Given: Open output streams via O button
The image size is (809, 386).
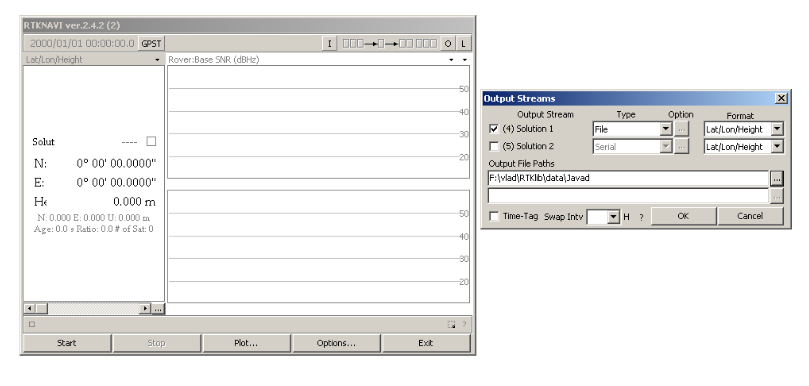Looking at the screenshot, I should 447,44.
